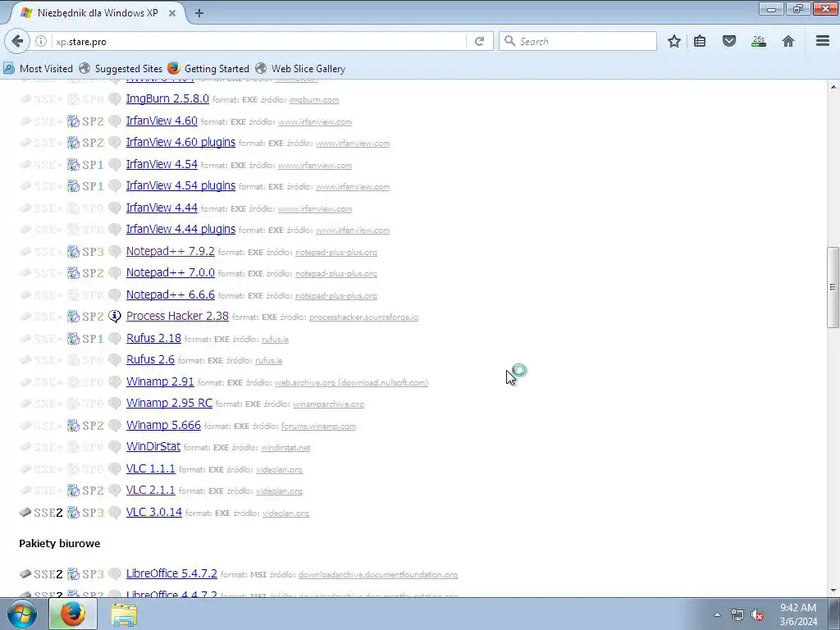Bookmark this page with the star icon
840x630 pixels.
point(674,41)
